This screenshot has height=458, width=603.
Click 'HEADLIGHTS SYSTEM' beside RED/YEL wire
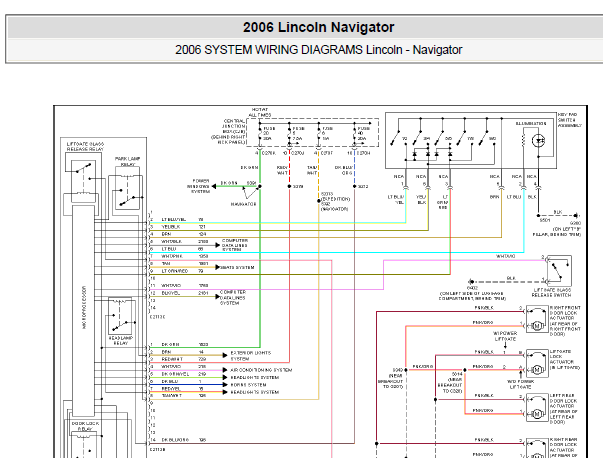255,392
